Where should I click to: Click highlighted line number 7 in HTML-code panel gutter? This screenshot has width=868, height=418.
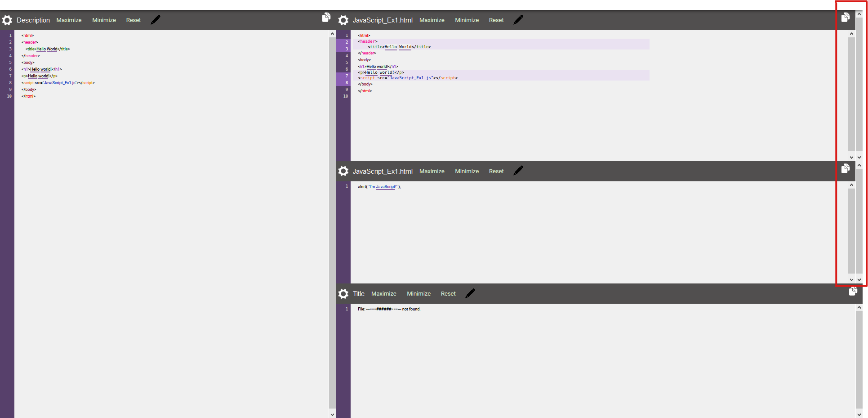tap(347, 76)
